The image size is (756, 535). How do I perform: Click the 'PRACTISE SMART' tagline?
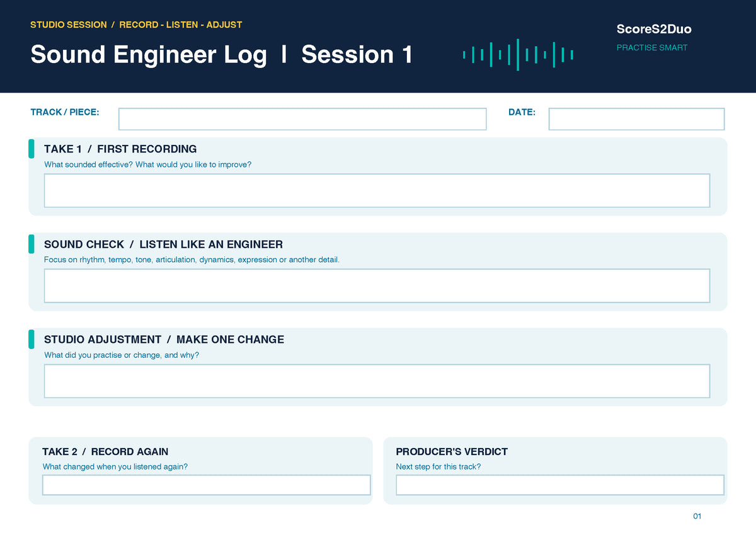click(652, 48)
